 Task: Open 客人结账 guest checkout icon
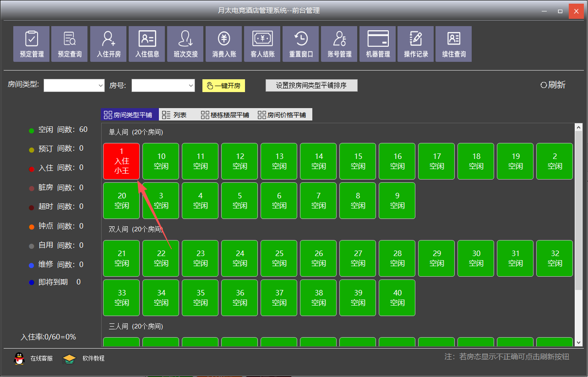click(x=262, y=44)
